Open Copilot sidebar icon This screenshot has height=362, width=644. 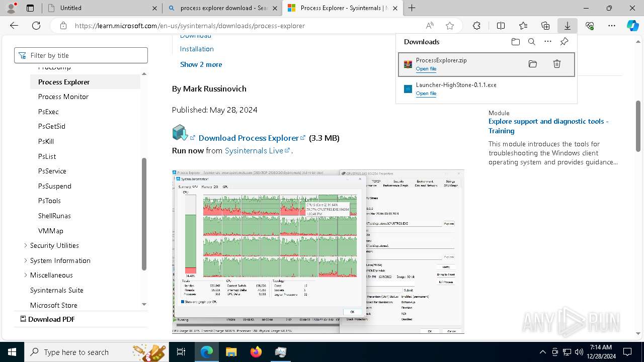pos(632,26)
